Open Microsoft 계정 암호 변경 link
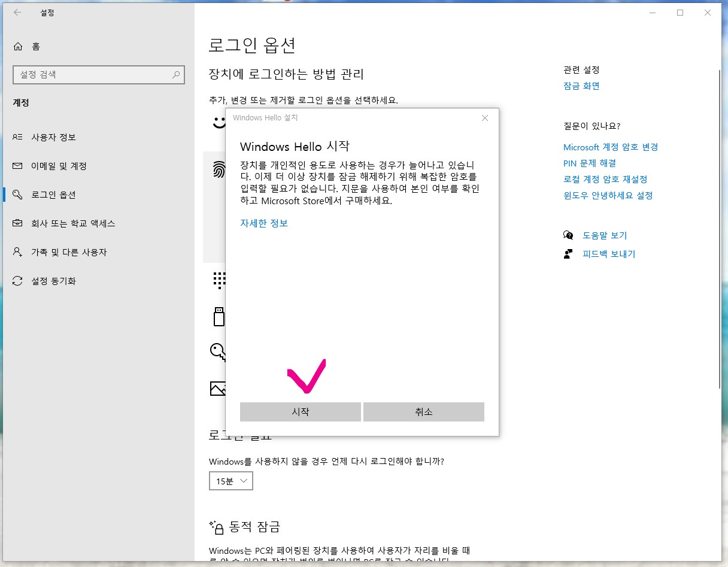This screenshot has width=728, height=567. coord(611,147)
